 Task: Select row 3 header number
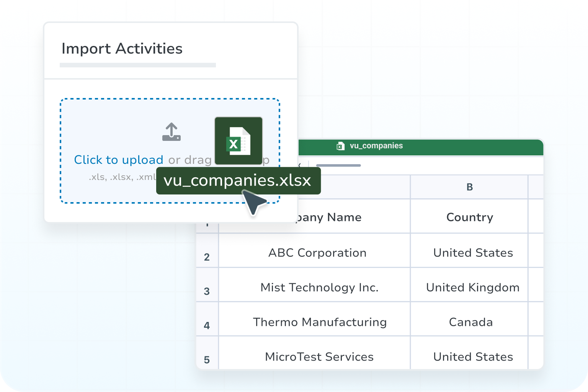tap(207, 291)
